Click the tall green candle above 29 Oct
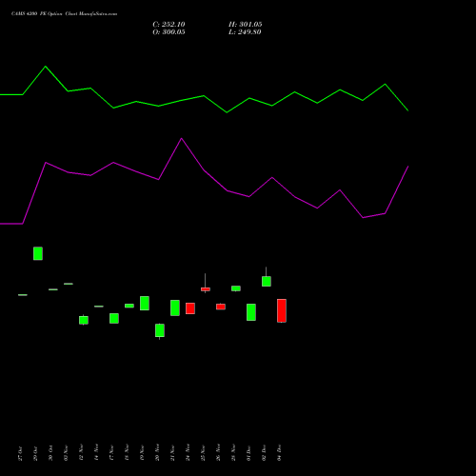Image resolution: width=476 pixels, height=476 pixels. coord(38,253)
